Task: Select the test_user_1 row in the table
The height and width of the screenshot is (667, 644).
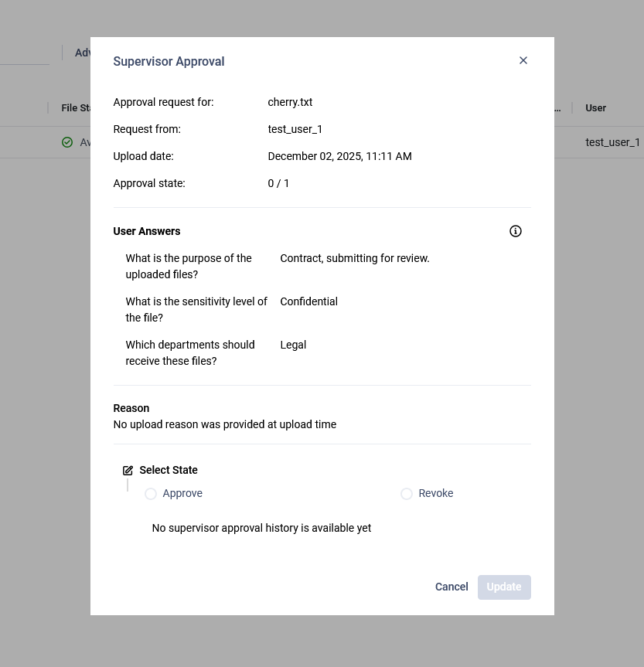Action: (612, 142)
